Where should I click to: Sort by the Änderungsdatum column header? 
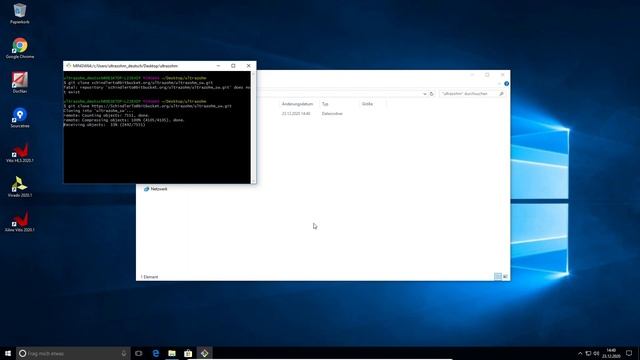[298, 104]
